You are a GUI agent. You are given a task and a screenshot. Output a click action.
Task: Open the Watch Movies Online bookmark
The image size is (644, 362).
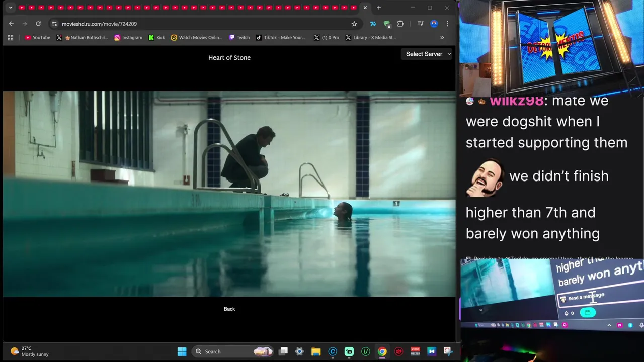[196, 37]
